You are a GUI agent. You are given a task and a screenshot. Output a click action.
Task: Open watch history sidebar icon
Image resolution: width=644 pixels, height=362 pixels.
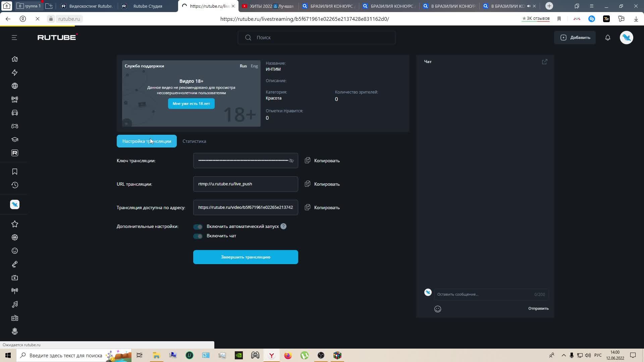click(x=15, y=185)
